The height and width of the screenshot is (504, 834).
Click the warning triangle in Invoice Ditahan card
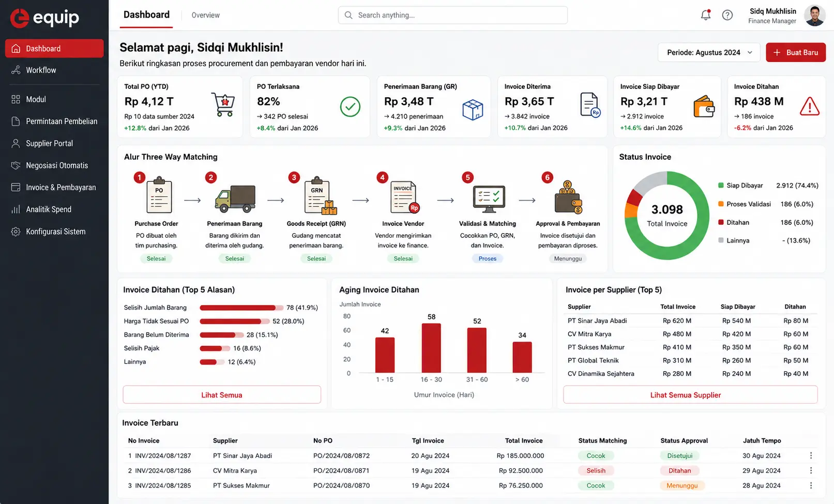(x=809, y=106)
